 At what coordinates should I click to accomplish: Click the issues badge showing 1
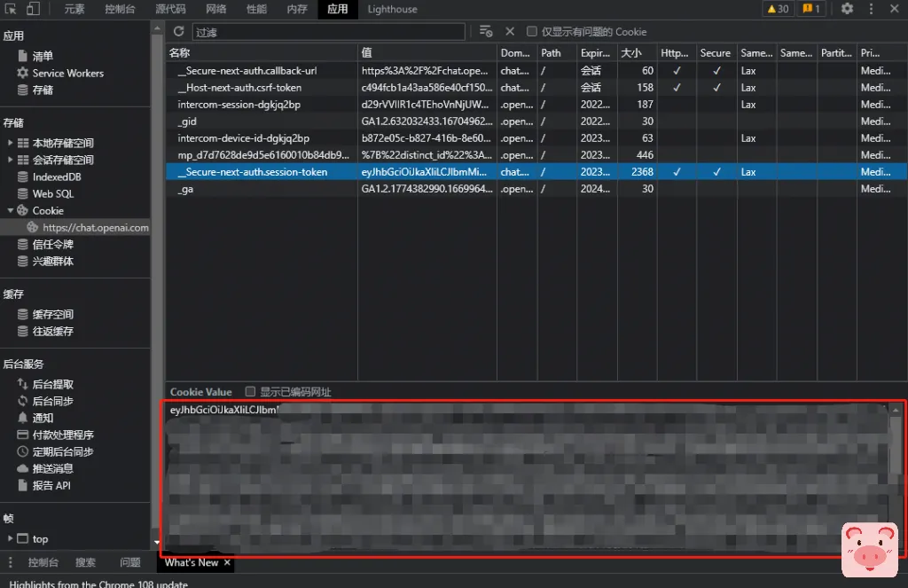coord(810,9)
